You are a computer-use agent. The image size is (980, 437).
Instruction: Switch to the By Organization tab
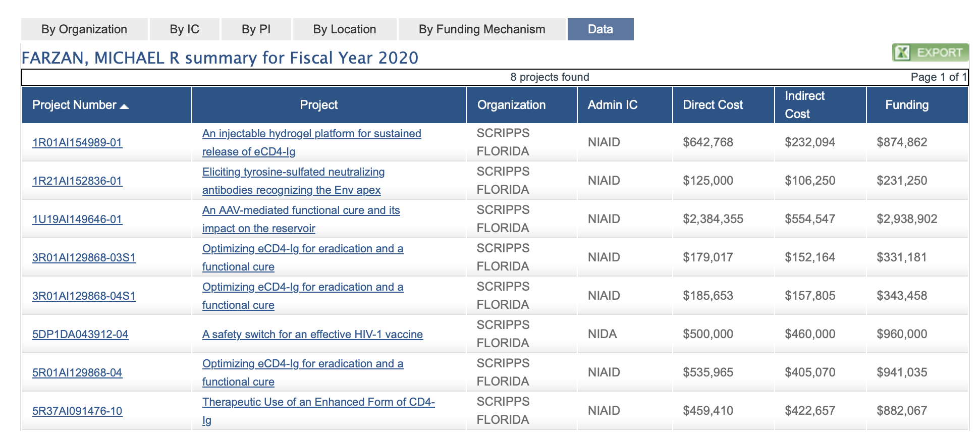coord(84,29)
